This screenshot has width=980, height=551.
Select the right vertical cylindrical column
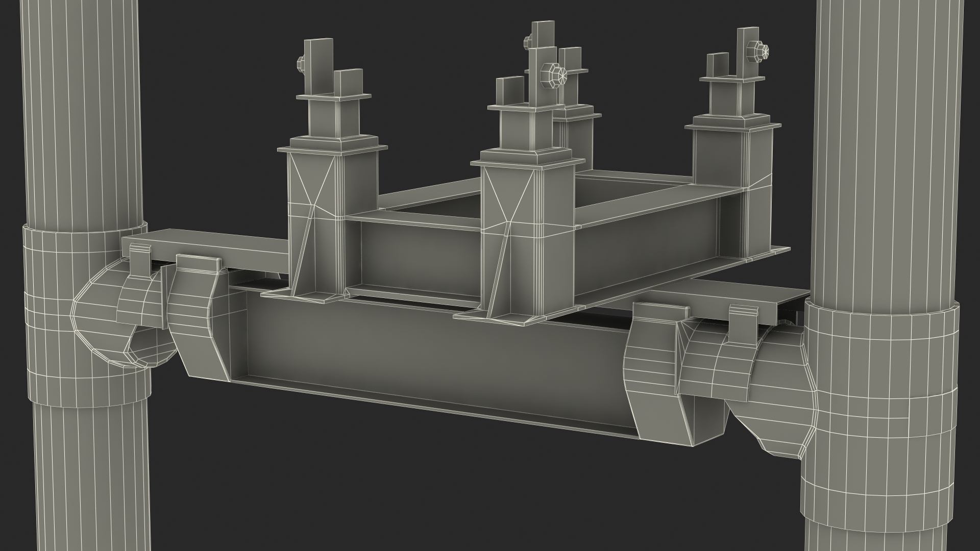pos(888,128)
